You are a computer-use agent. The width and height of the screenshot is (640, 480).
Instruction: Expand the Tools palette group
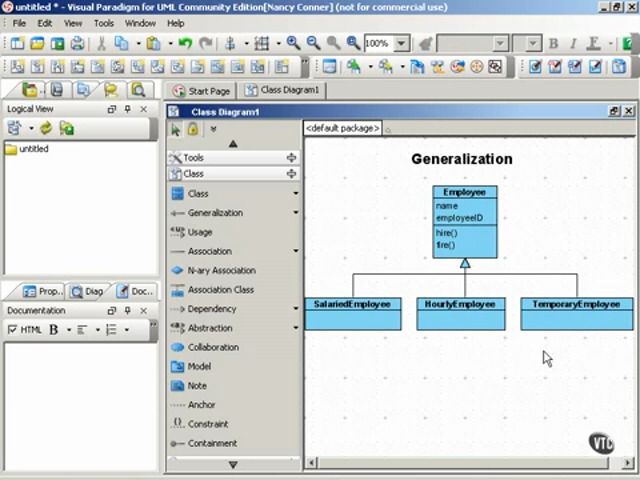291,158
